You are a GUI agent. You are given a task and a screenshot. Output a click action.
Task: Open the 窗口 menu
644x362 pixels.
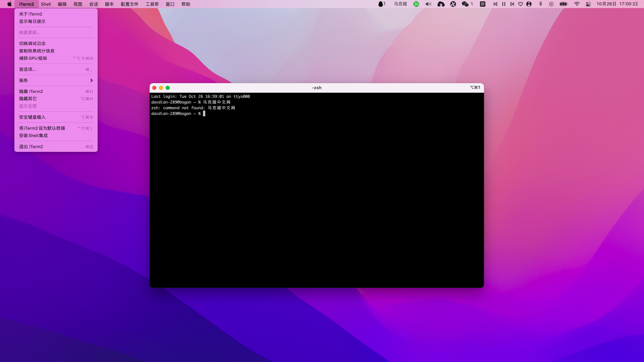click(x=170, y=4)
